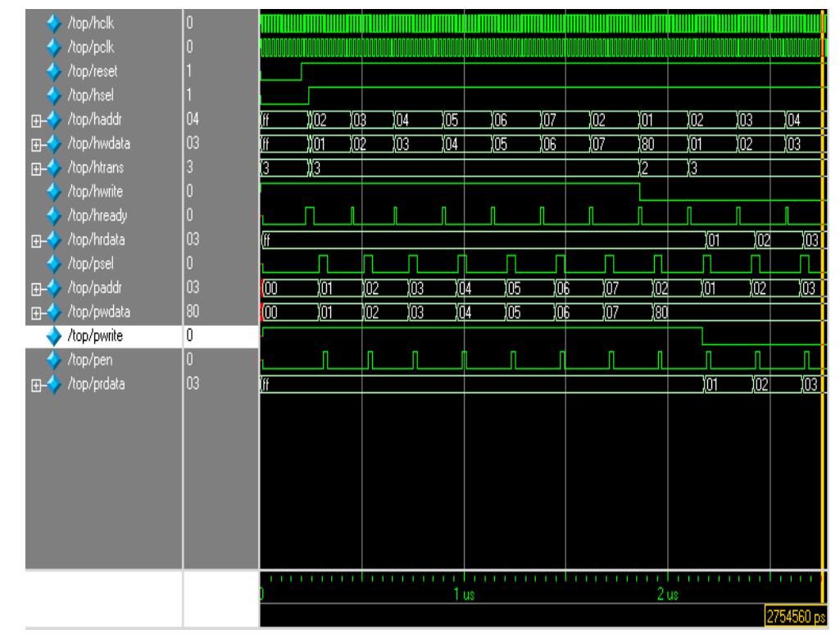Expand the /top/haddr bus signal
Screen dimensions: 840x634
click(x=36, y=121)
